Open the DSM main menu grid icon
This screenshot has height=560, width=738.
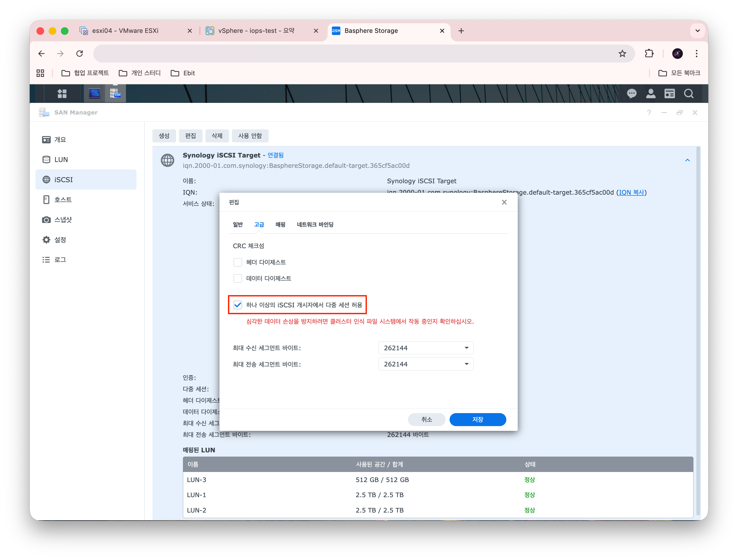coord(62,94)
